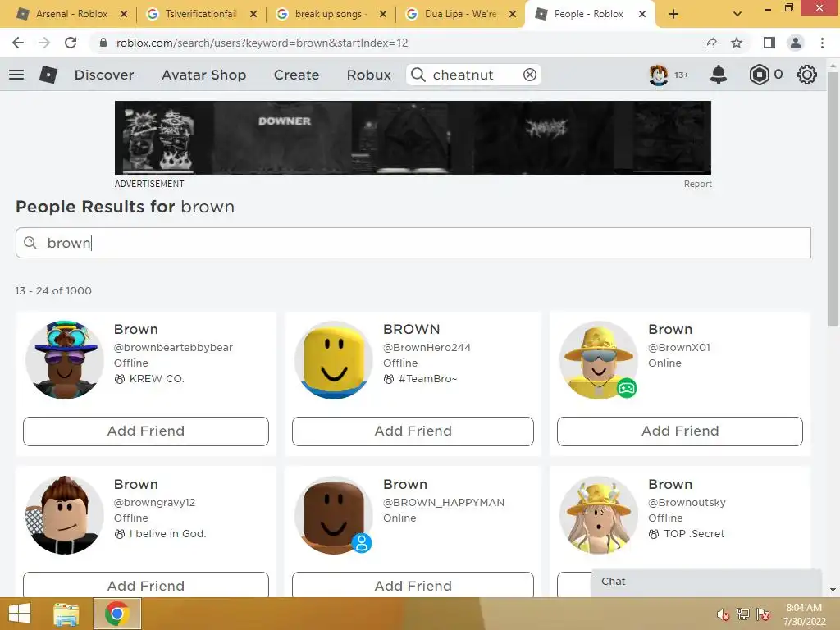Click the #TeamBro~ group text
The height and width of the screenshot is (630, 840).
tap(427, 379)
